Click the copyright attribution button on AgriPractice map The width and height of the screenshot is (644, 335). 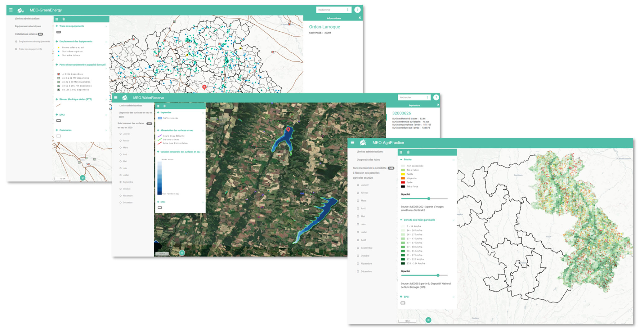click(428, 320)
